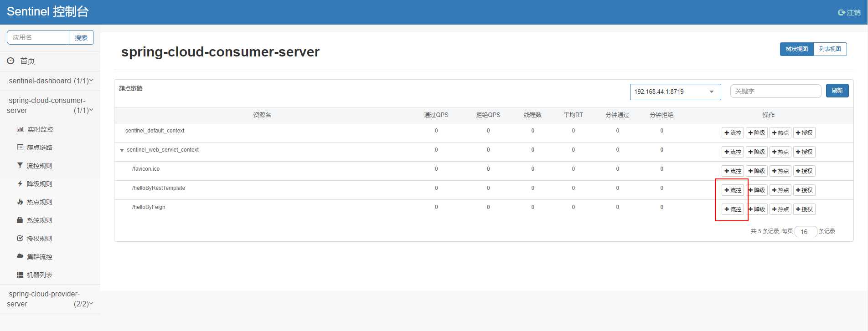Image resolution: width=868 pixels, height=331 pixels.
Task: Add 热点 rule for sentinel_default_context
Action: click(780, 133)
